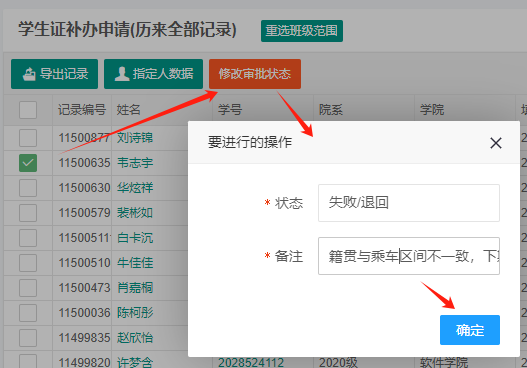Open the 状态 field showing 失败/退回
The width and height of the screenshot is (527, 368).
[409, 203]
